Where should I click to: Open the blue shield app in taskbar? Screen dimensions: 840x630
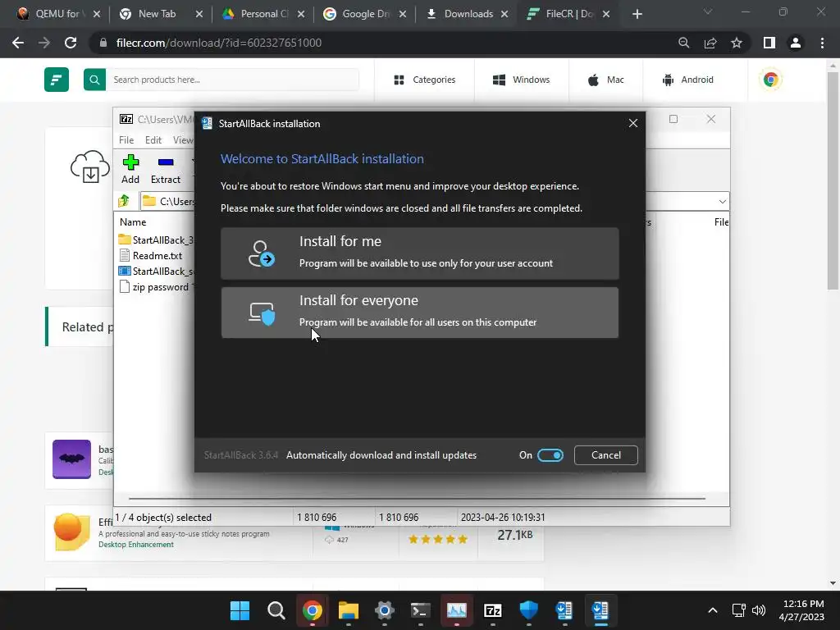pyautogui.click(x=529, y=610)
